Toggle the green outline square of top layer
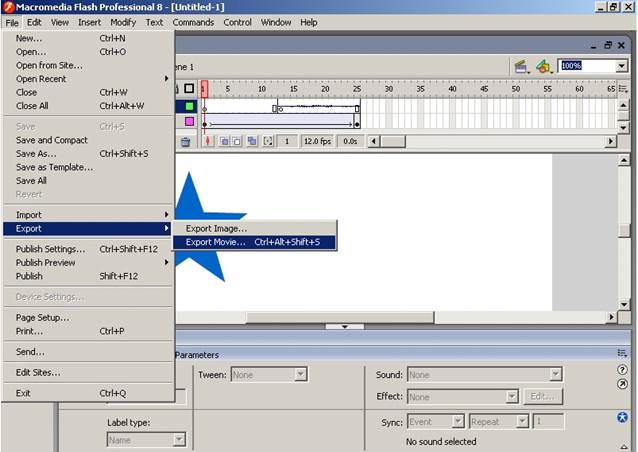This screenshot has width=638, height=452. point(189,106)
